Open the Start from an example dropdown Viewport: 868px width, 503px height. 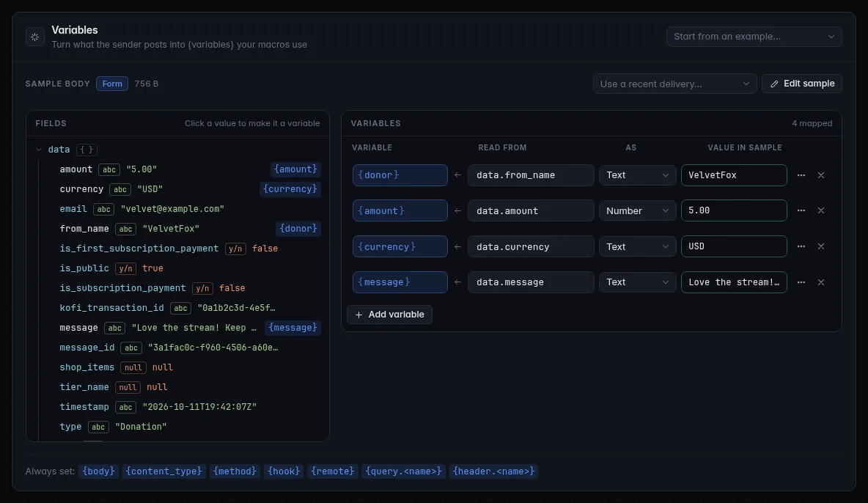coord(754,37)
